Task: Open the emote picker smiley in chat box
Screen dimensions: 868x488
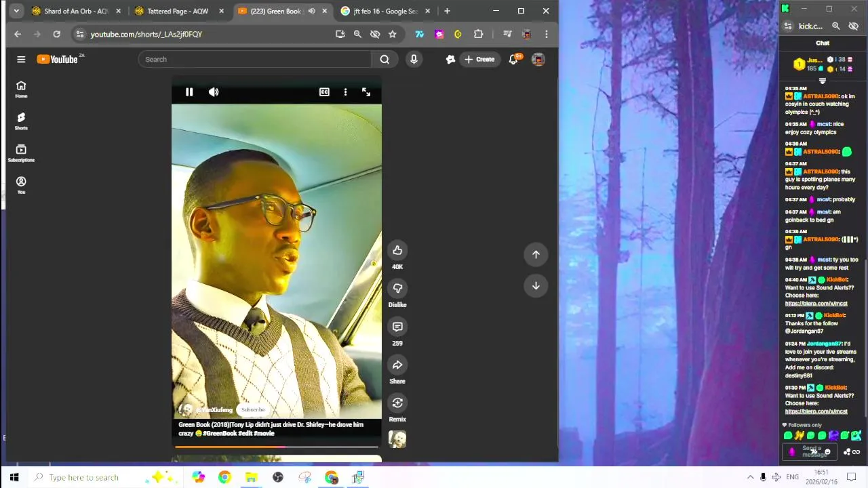Action: [827, 452]
